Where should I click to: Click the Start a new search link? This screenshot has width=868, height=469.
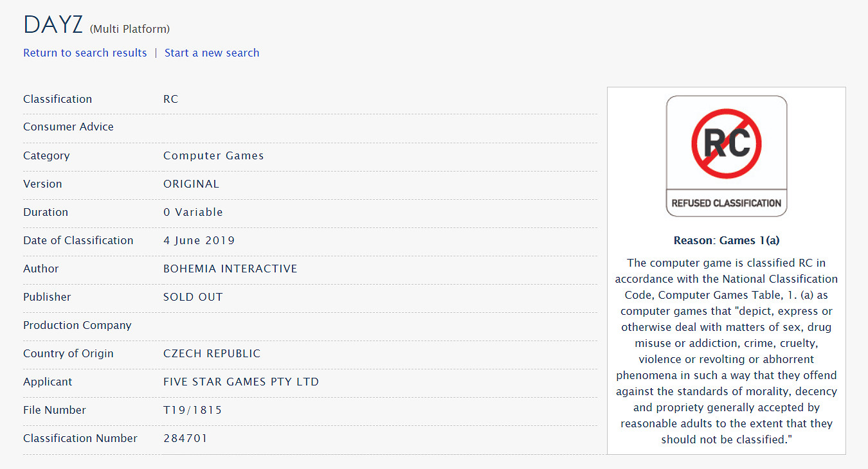click(212, 53)
